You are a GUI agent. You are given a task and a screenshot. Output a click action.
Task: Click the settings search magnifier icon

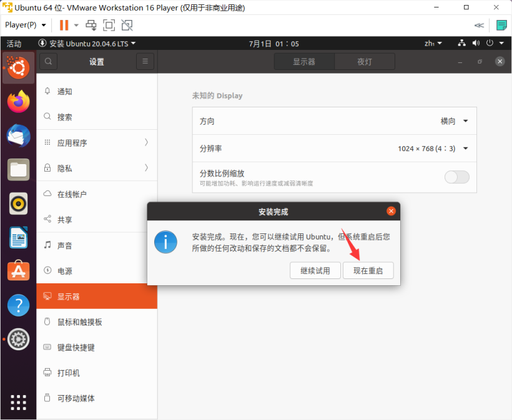click(x=48, y=61)
